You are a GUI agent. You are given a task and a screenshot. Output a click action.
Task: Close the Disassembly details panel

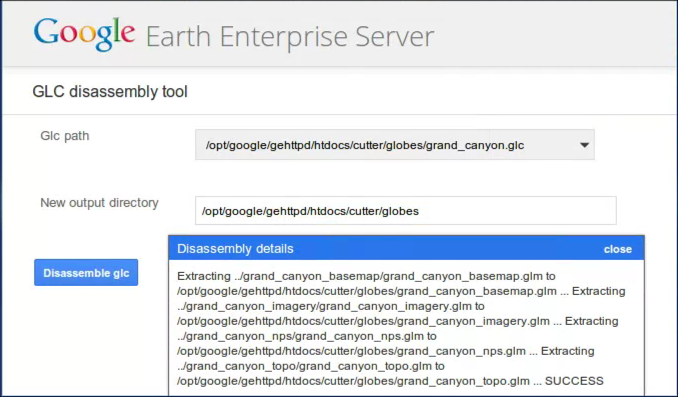(617, 249)
